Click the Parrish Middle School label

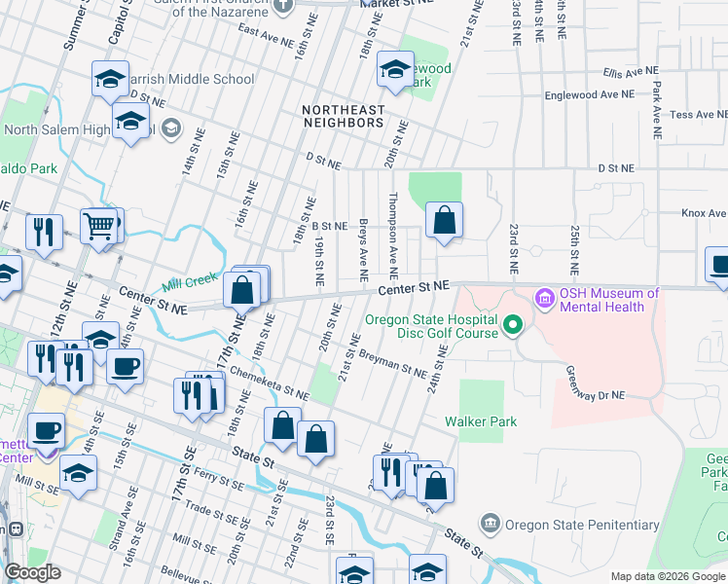(192, 80)
